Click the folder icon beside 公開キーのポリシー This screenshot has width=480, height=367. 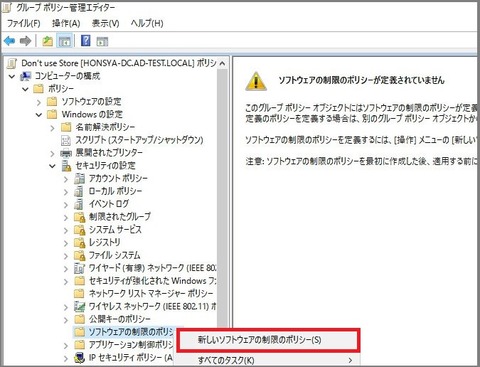(79, 319)
